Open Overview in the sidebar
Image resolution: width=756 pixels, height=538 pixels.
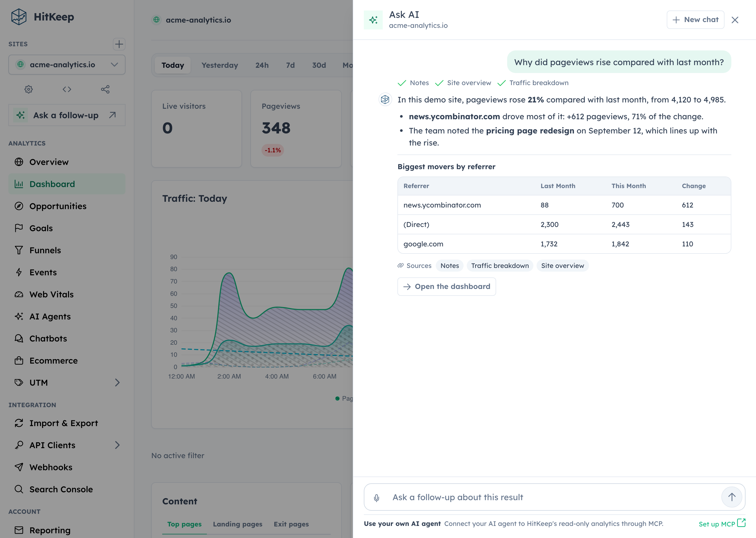(67, 162)
